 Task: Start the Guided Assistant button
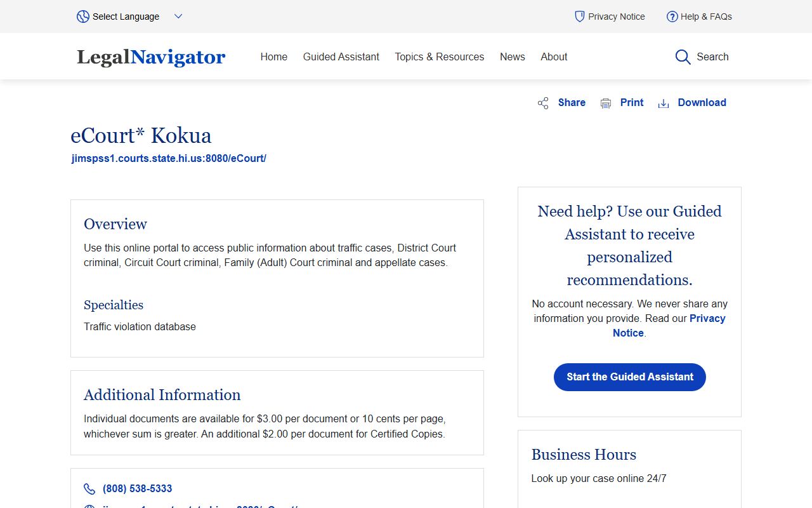pos(630,377)
